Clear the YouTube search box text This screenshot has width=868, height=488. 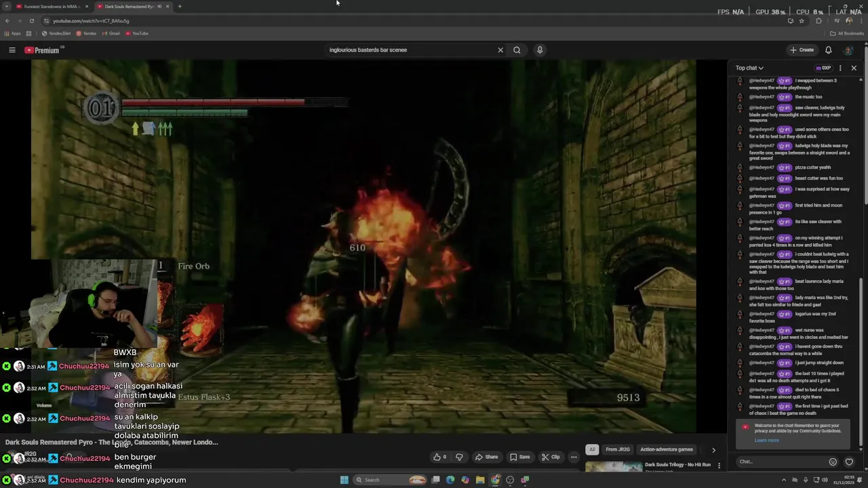click(x=500, y=50)
